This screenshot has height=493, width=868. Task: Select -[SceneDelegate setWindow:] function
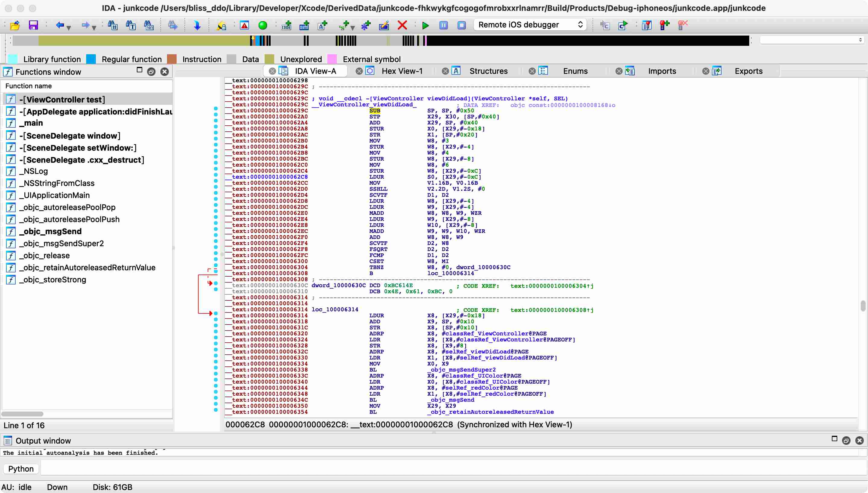pyautogui.click(x=78, y=148)
